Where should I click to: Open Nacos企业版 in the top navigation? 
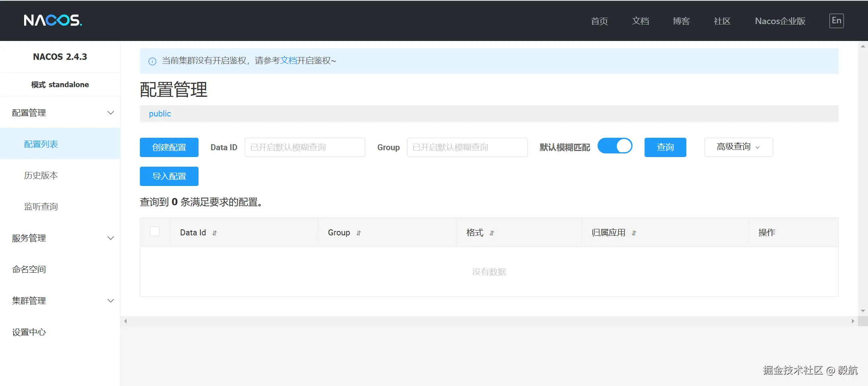[x=780, y=21]
